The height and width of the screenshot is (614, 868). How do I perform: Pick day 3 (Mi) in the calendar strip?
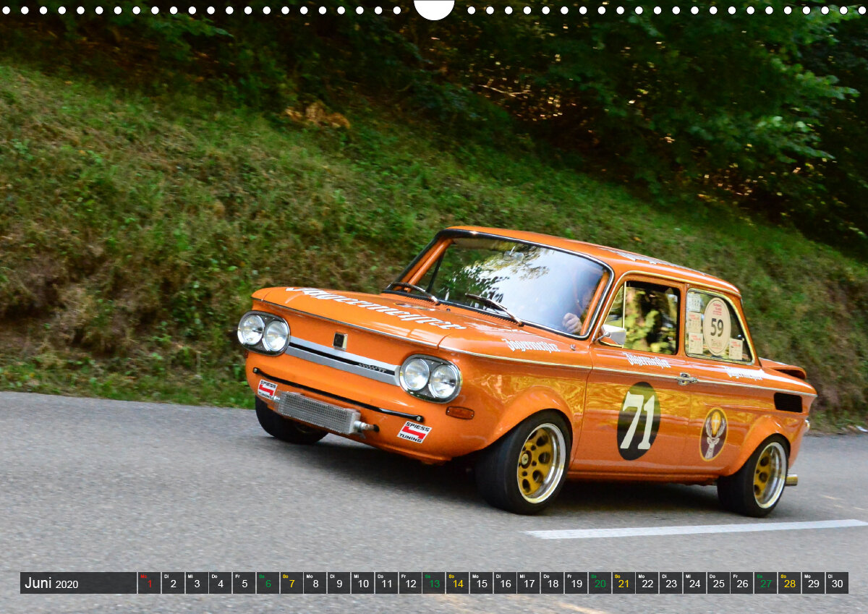[197, 583]
